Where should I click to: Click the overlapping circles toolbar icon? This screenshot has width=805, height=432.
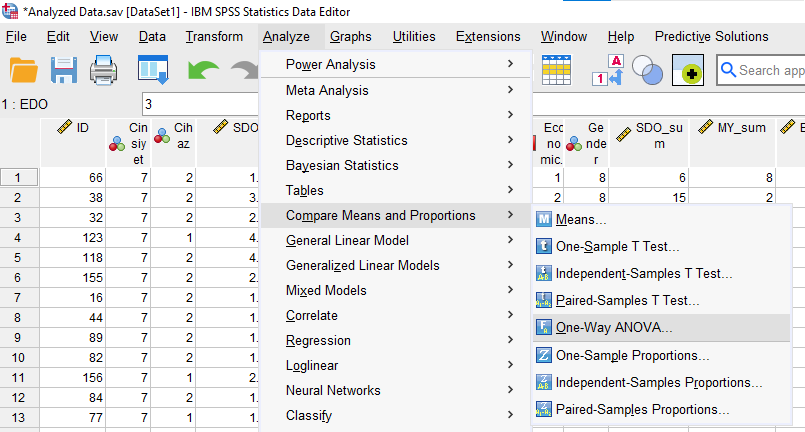648,71
